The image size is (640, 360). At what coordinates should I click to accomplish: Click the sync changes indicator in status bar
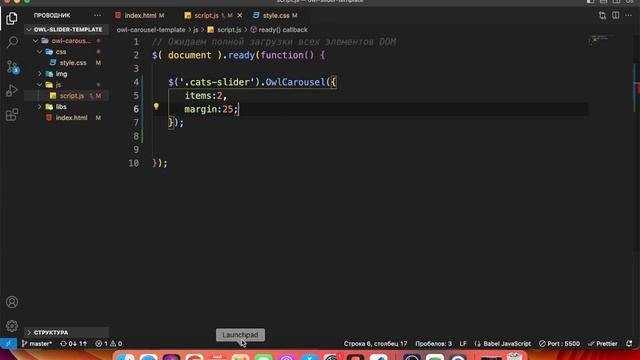pos(73,344)
